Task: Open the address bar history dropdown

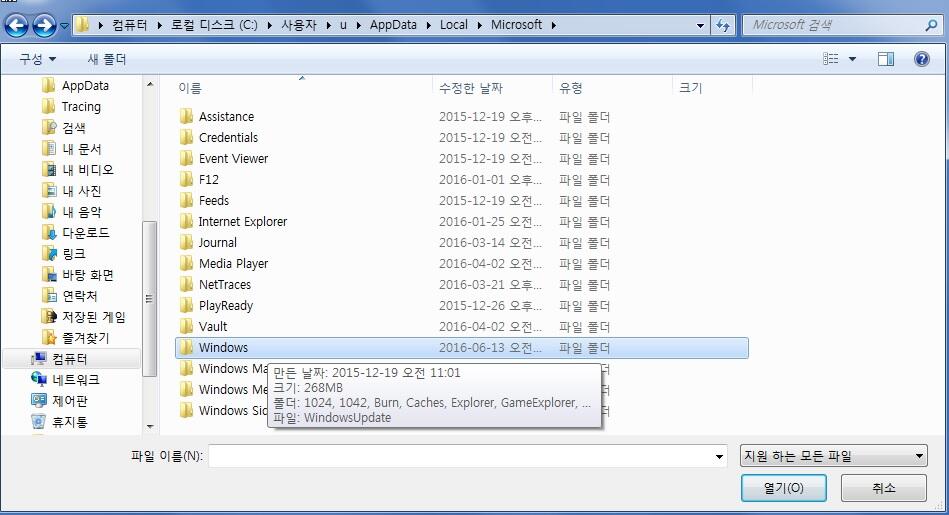Action: 700,25
